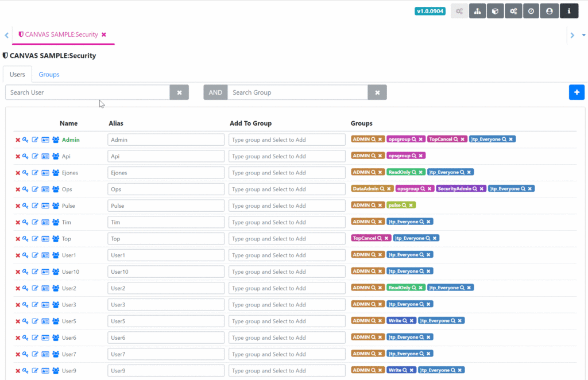Viewport: 588px width, 380px height.
Task: Click the blue plus add user button
Action: [577, 92]
